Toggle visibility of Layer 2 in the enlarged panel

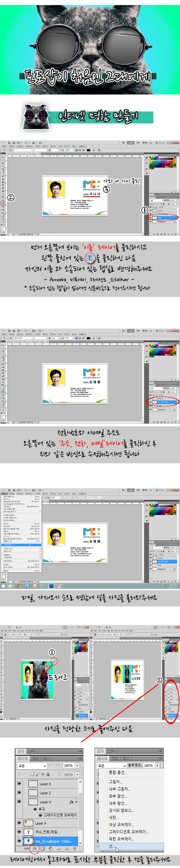click(x=19, y=793)
